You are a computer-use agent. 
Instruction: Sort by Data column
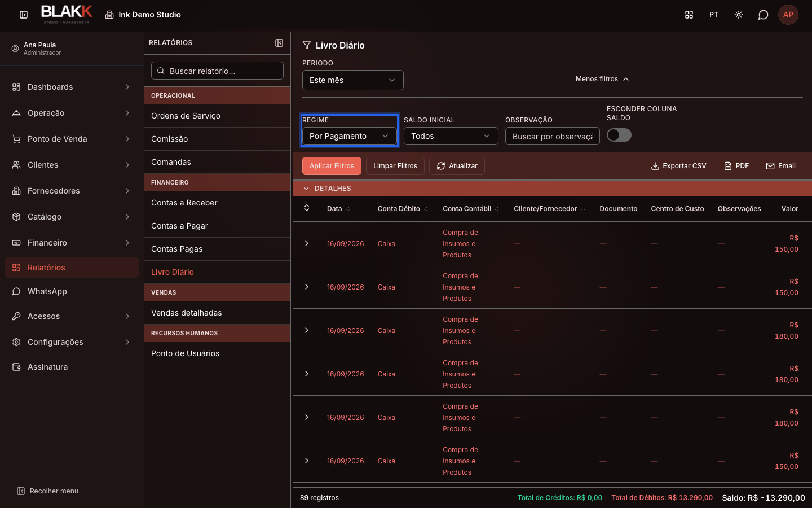[x=338, y=209]
